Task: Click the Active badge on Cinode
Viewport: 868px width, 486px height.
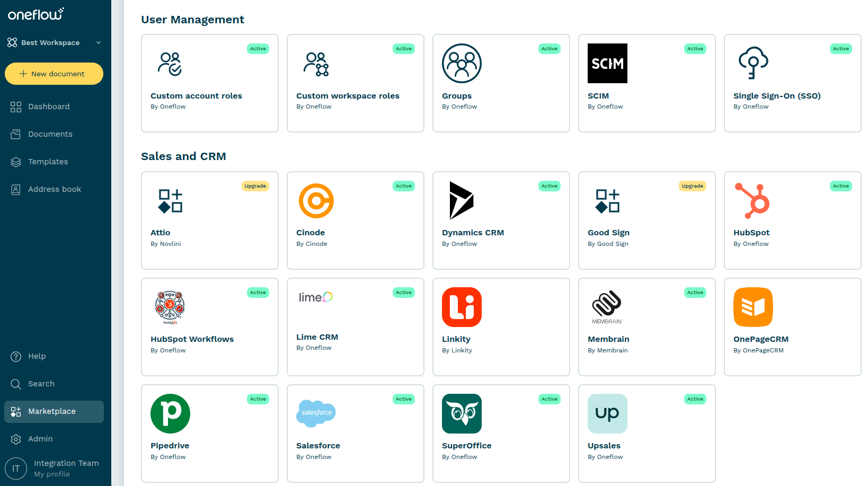Action: 404,186
